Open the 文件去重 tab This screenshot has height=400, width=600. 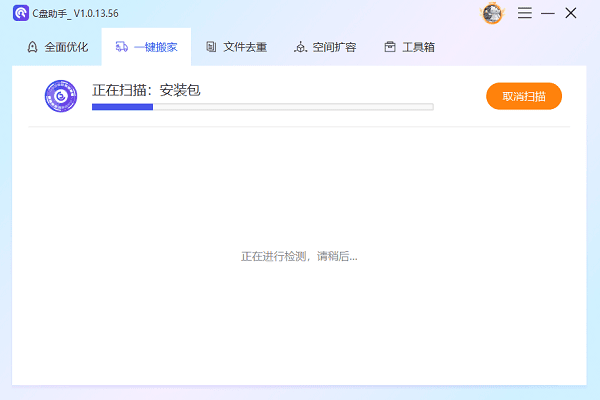click(236, 47)
